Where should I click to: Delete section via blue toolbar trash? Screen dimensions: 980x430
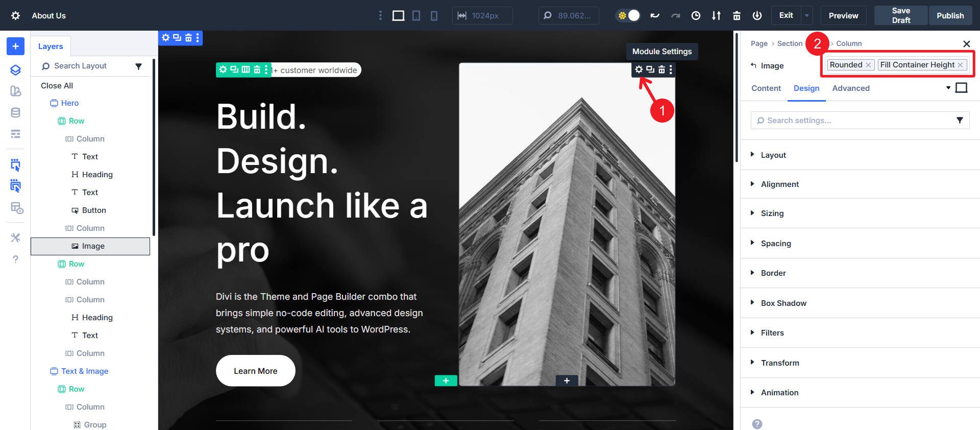point(188,38)
